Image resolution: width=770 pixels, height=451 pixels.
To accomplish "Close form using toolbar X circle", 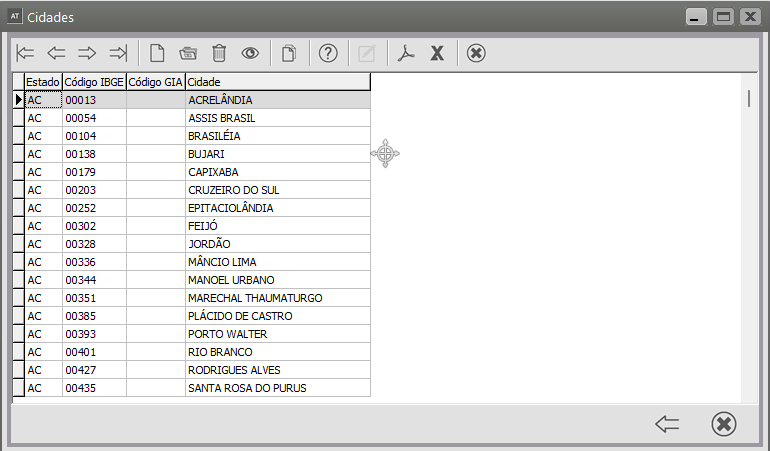I will [476, 53].
